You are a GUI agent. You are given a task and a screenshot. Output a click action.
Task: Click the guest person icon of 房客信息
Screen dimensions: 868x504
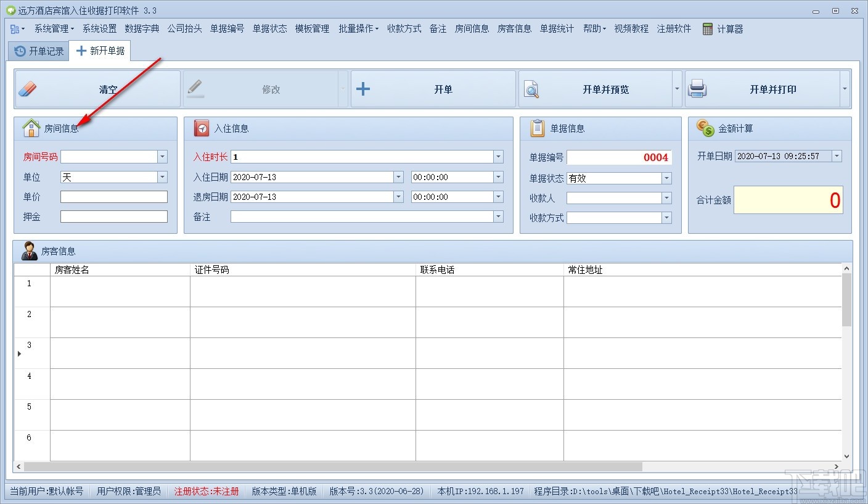[x=29, y=251]
